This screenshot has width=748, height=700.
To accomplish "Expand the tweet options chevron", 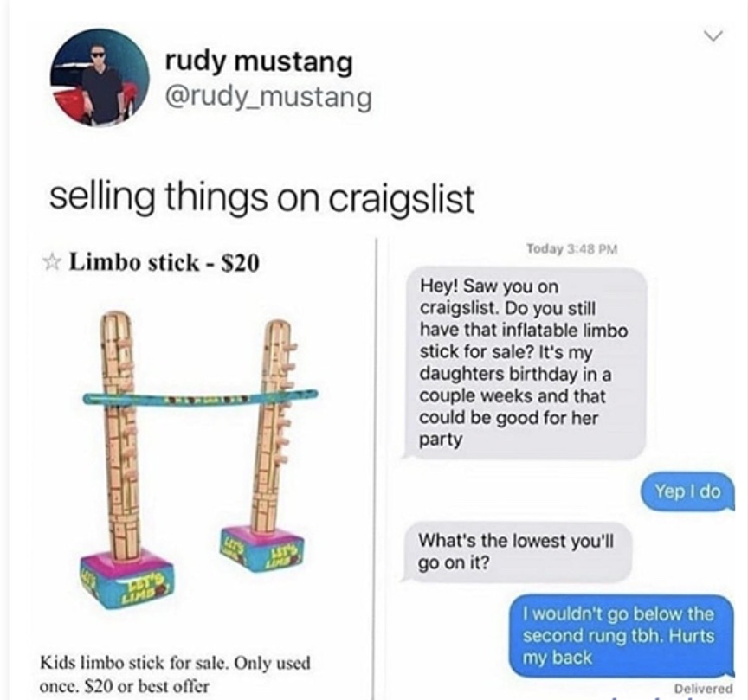I will 713,35.
